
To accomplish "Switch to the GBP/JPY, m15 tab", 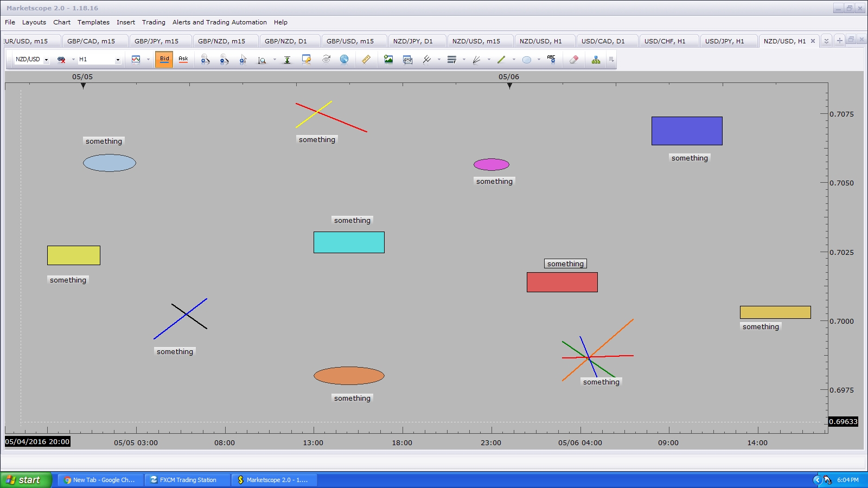I will pyautogui.click(x=156, y=41).
